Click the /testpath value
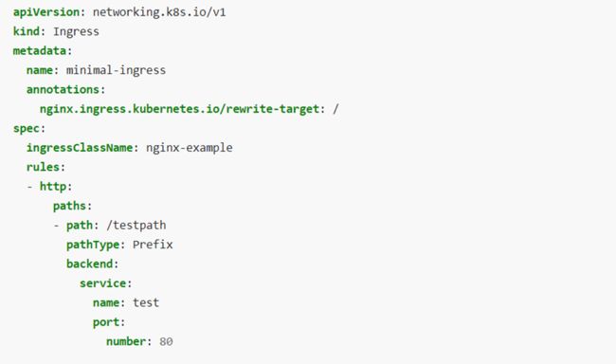Image resolution: width=616 pixels, height=364 pixels. 136,226
